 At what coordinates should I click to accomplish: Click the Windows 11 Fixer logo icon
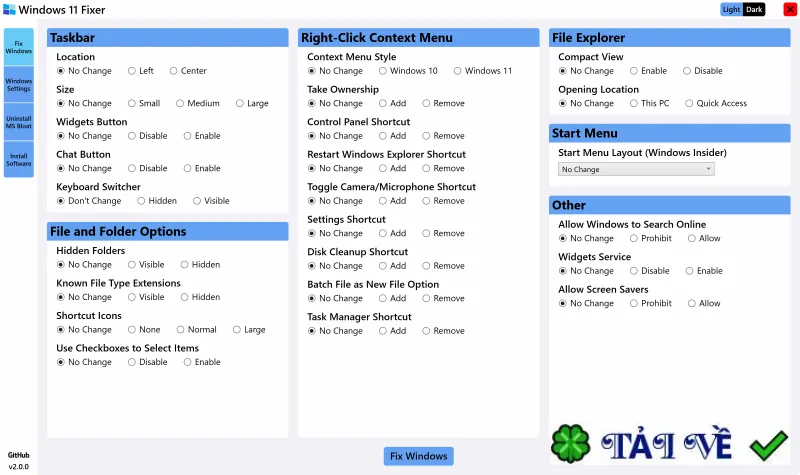[x=9, y=10]
